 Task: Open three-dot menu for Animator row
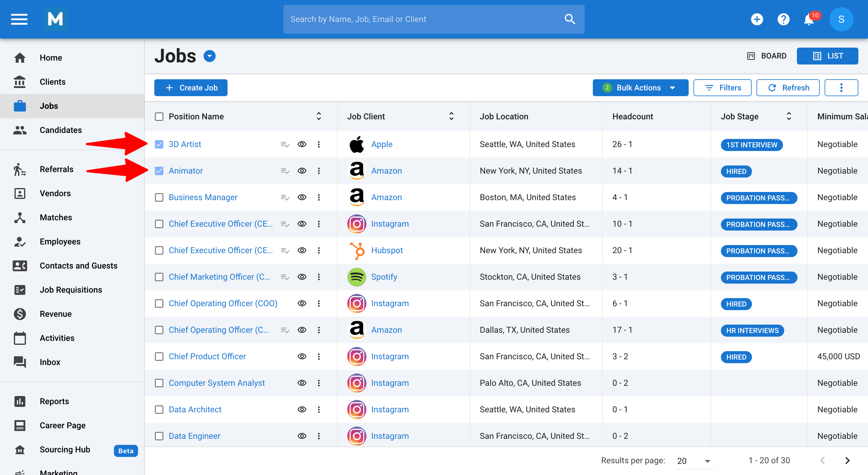coord(319,171)
